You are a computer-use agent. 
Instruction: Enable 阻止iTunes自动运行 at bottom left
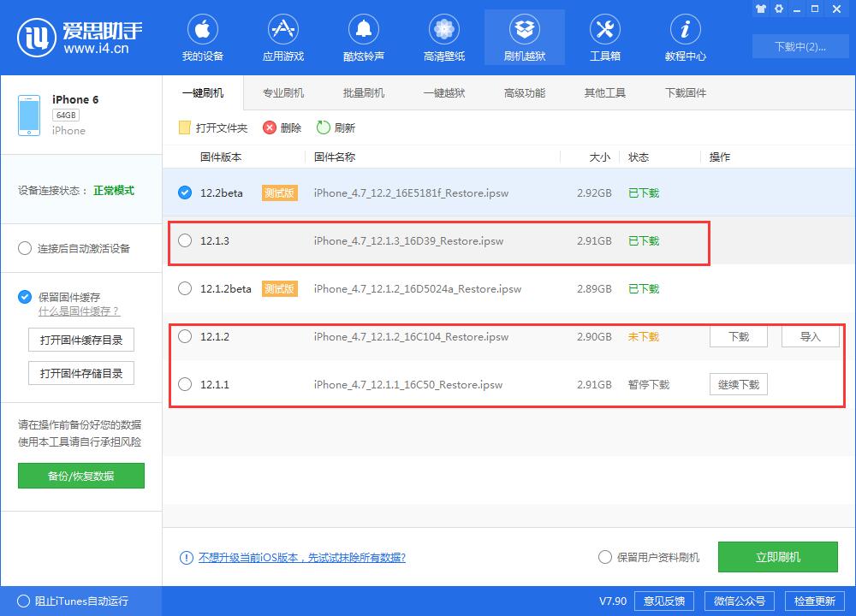(26, 601)
